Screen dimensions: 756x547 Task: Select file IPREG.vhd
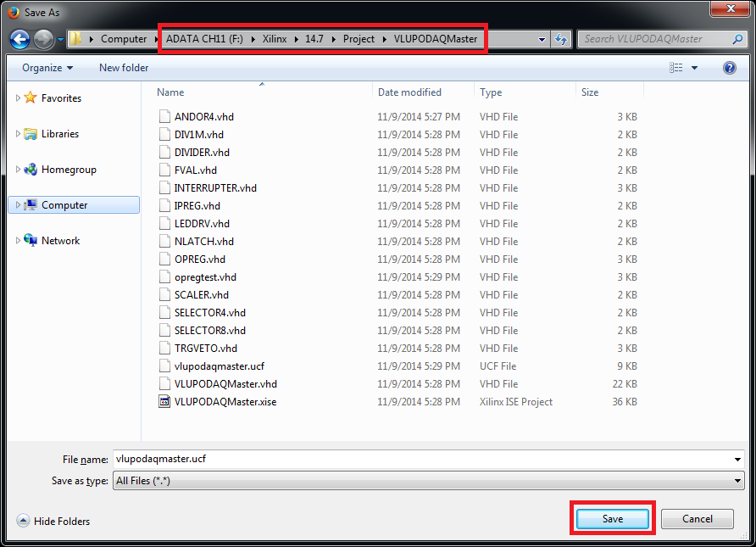(197, 206)
